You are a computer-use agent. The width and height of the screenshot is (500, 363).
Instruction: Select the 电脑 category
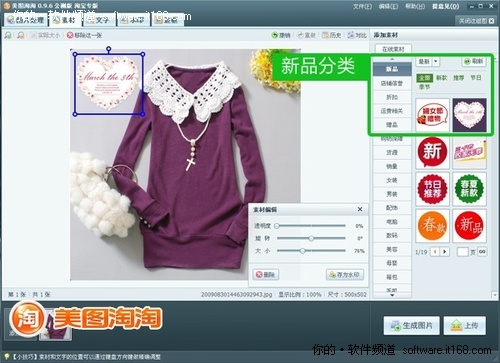(392, 222)
